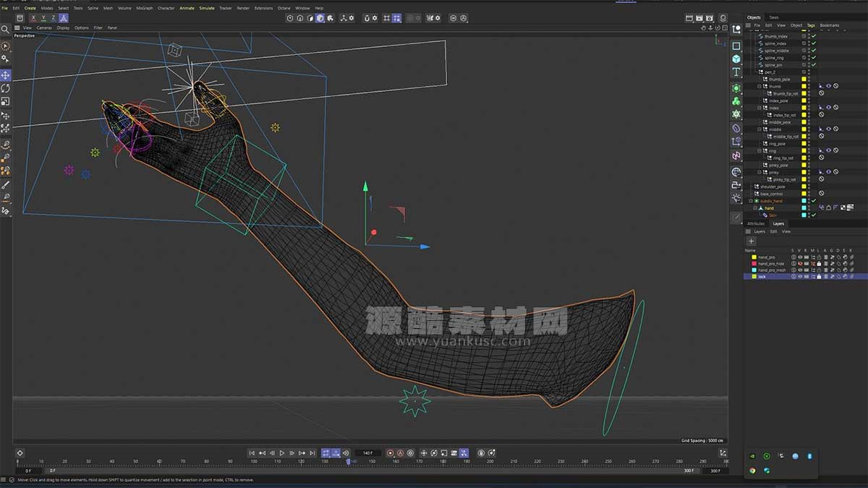
Task: Click the plus icon to add a new layer
Action: [x=751, y=241]
